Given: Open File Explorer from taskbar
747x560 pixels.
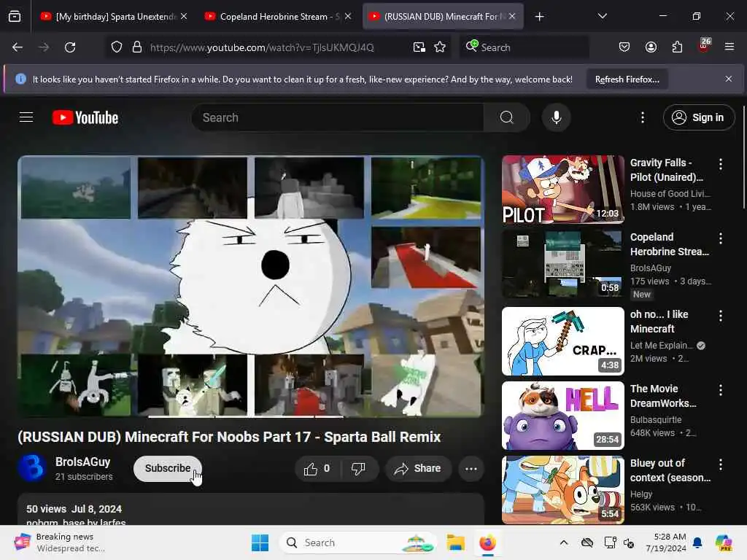Looking at the screenshot, I should [455, 542].
